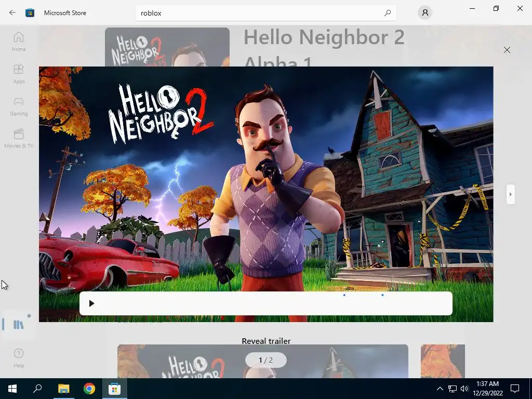Open the Windows Start menu
532x399 pixels.
coord(12,389)
